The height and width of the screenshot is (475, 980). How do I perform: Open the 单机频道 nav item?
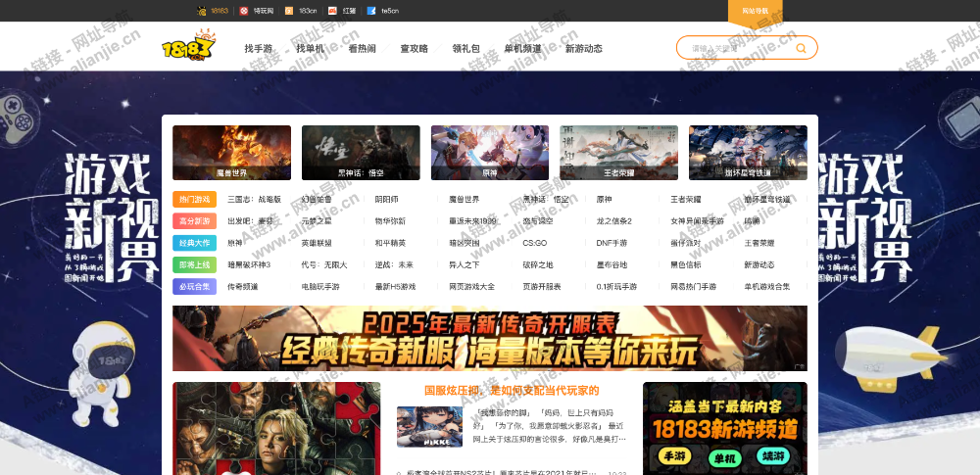click(522, 49)
